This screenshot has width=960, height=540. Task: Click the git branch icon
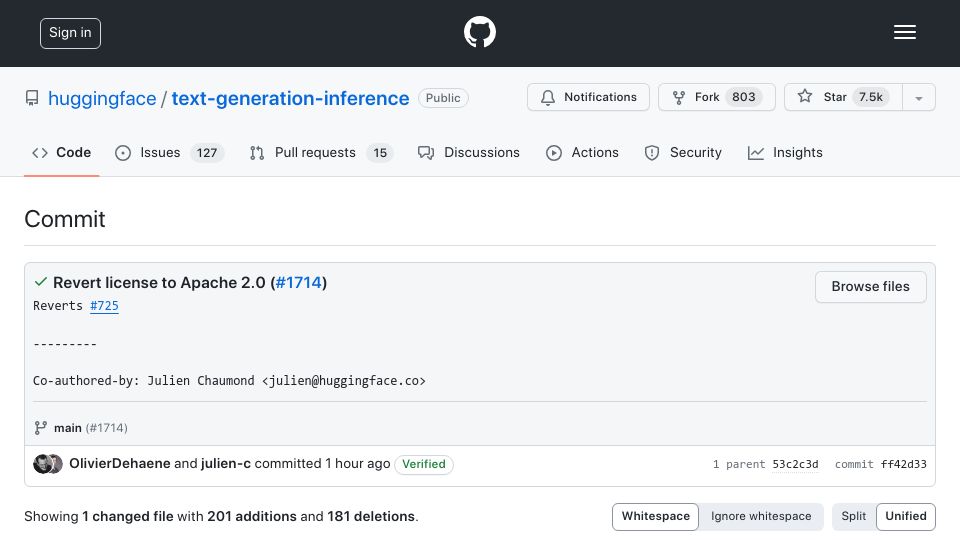[40, 427]
